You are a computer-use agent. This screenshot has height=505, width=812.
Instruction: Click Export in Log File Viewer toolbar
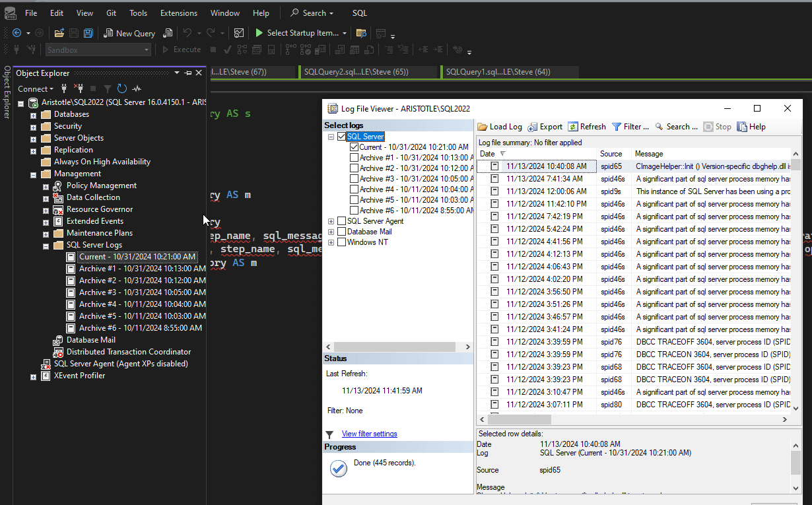(x=545, y=127)
